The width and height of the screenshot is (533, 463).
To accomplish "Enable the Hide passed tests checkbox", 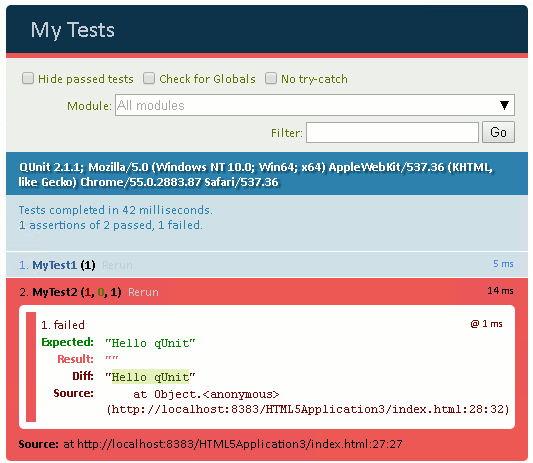I will tap(28, 78).
